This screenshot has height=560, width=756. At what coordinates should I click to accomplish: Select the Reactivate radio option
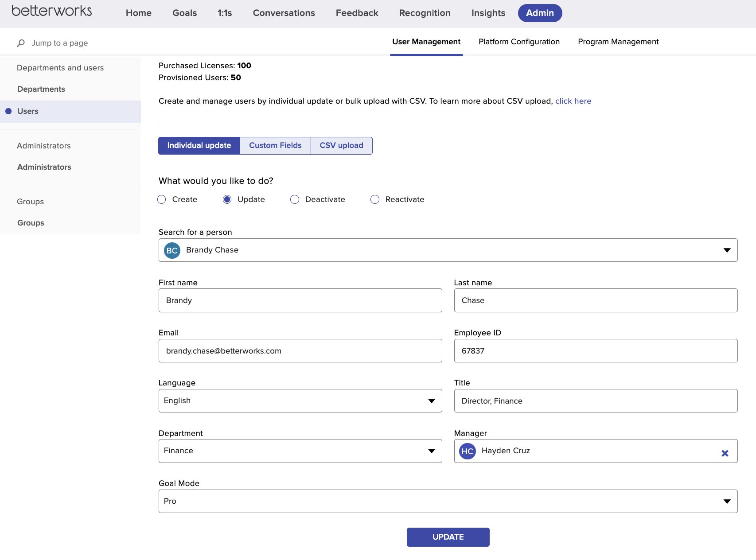375,199
